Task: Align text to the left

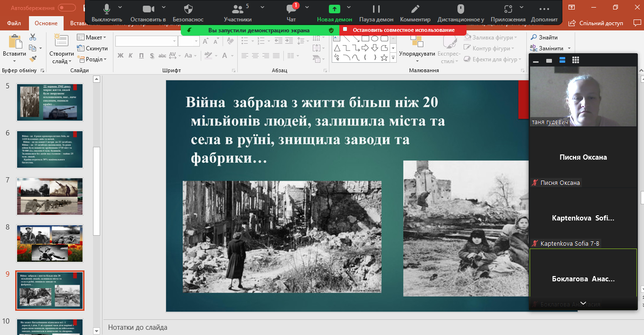Action: pos(244,56)
